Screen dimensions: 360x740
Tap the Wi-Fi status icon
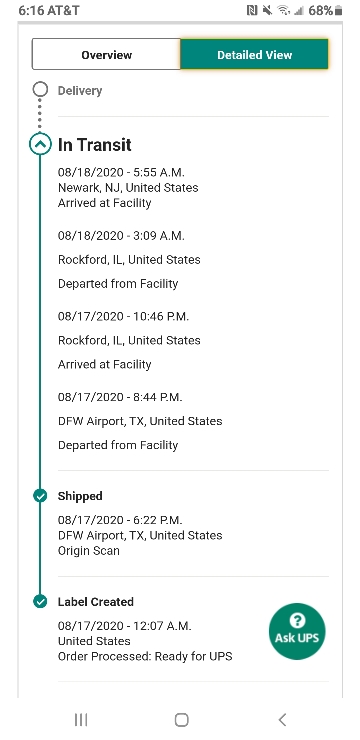click(x=283, y=10)
